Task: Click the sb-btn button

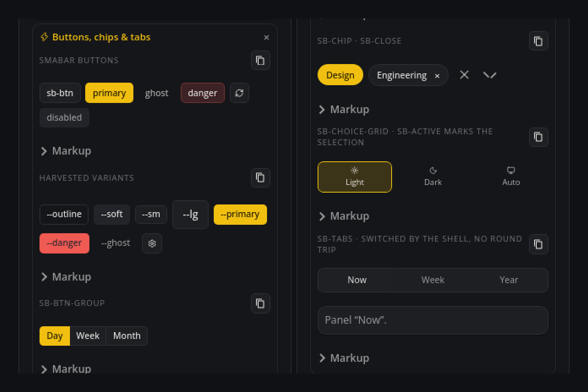Action: click(x=60, y=93)
